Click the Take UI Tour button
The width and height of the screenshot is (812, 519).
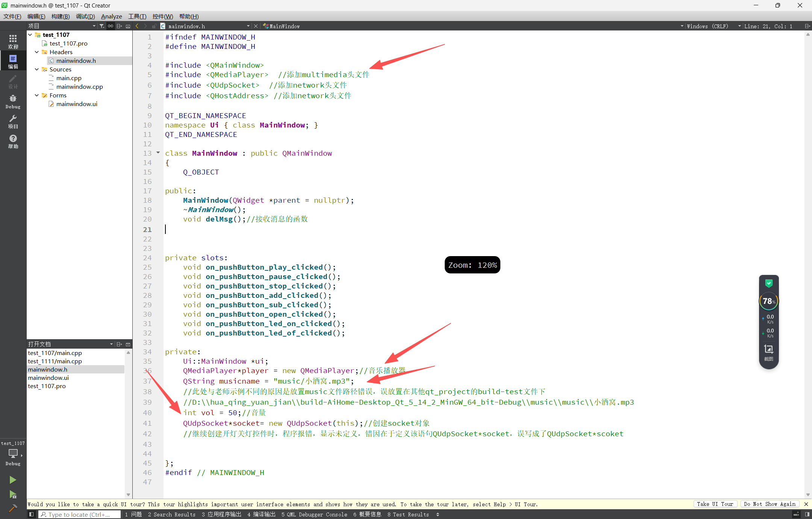[x=715, y=504]
